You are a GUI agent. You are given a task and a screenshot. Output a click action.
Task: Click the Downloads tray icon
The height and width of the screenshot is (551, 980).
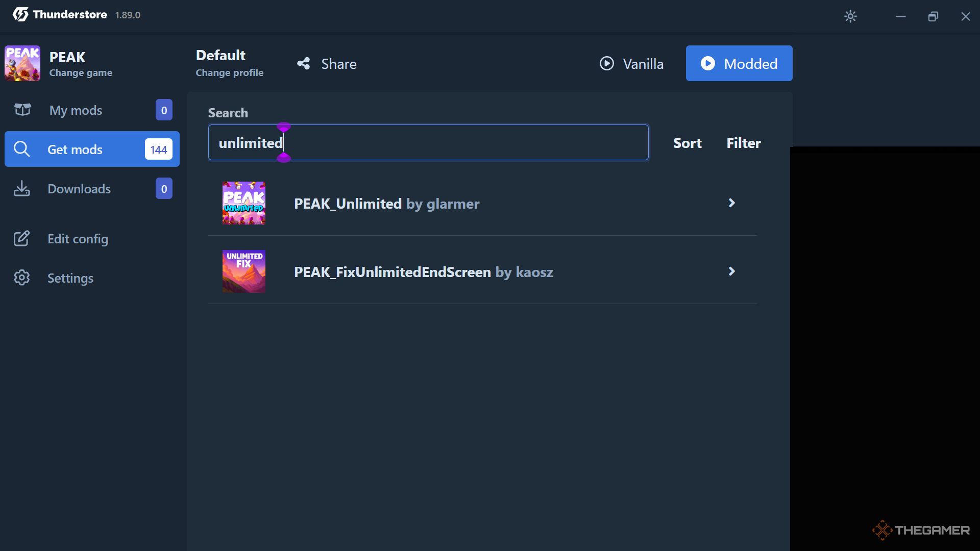[21, 188]
